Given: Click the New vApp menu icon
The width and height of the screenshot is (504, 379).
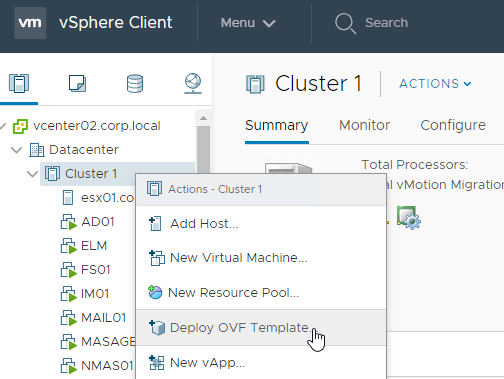Looking at the screenshot, I should click(157, 363).
